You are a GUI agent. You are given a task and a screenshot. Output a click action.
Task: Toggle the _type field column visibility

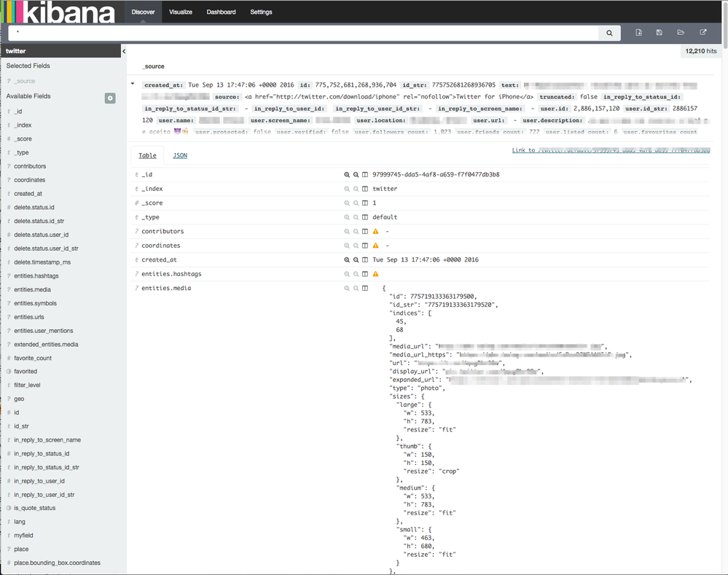(365, 216)
